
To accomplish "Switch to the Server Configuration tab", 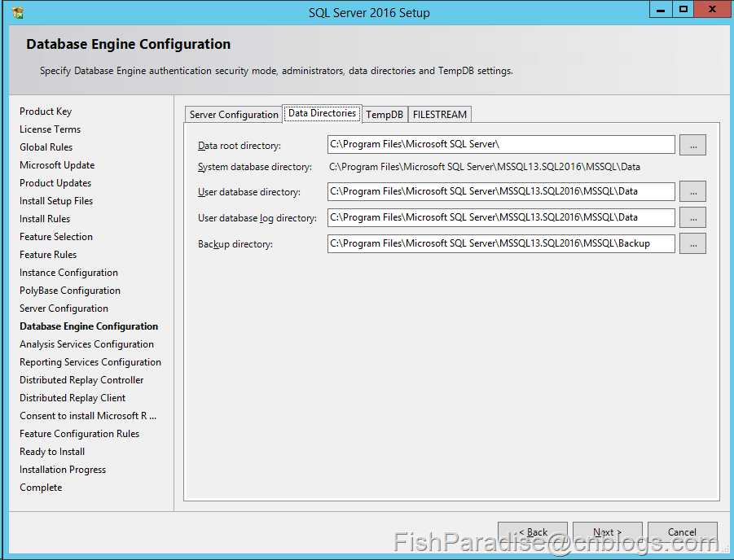I will tap(234, 115).
